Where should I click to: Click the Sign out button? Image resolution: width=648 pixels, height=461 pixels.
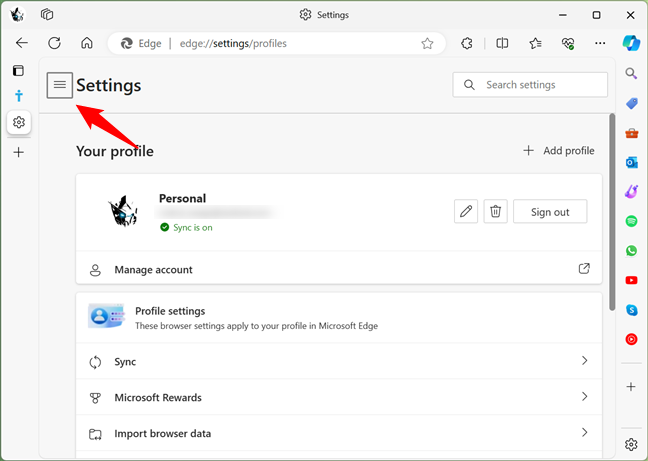pos(550,211)
